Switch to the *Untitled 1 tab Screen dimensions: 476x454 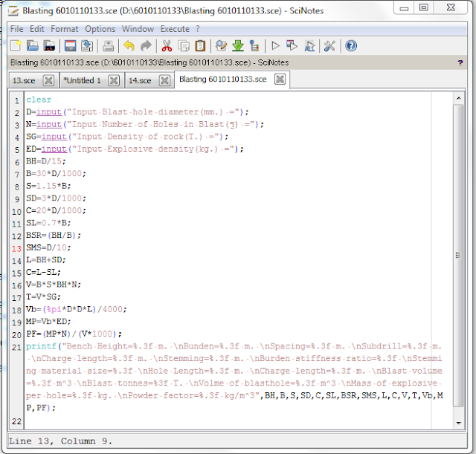point(82,81)
